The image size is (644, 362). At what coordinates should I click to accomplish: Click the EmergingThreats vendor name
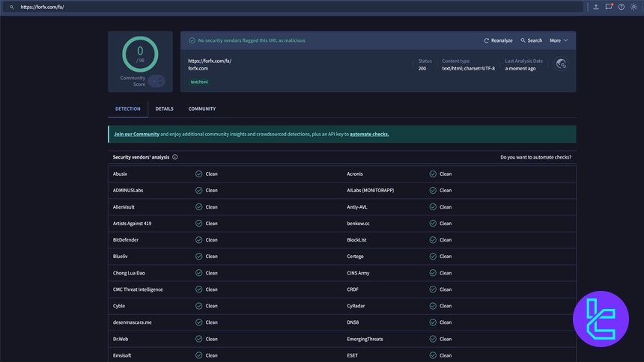[365, 339]
